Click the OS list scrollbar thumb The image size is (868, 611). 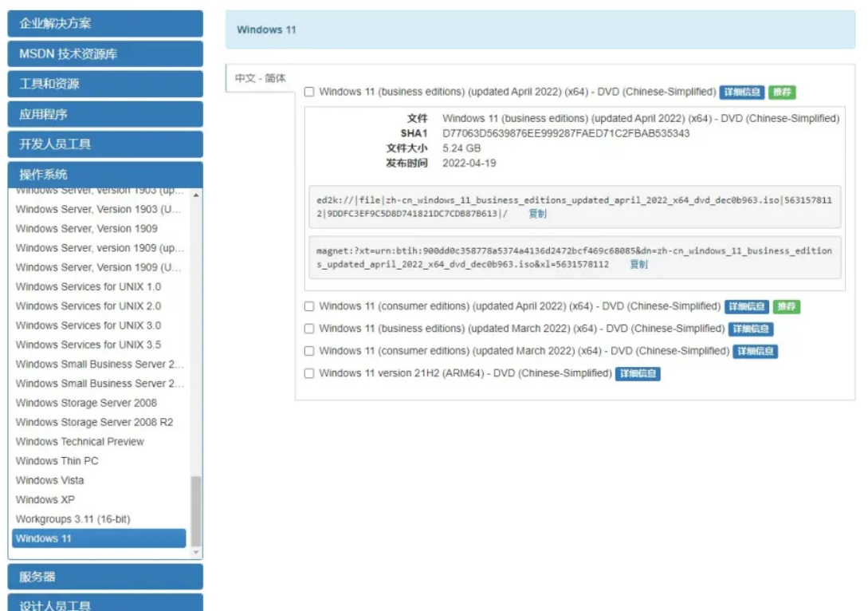(196, 510)
